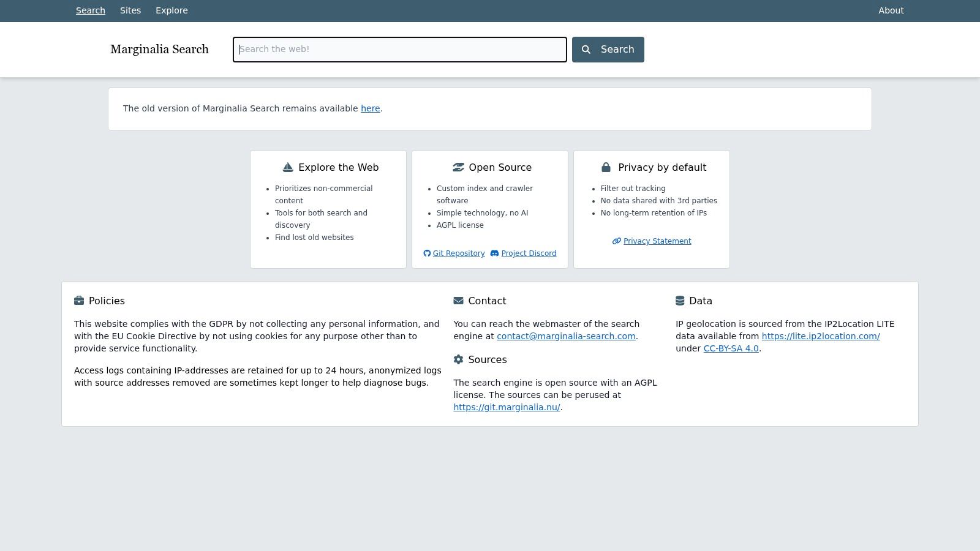Screen dimensions: 980x551
Task: Click the chain link icon by Privacy Statement
Action: [617, 241]
